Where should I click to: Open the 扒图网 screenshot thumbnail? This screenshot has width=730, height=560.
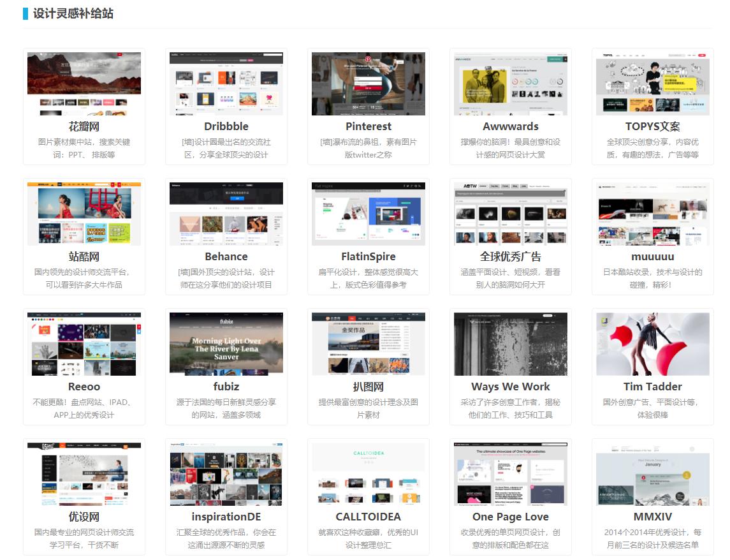click(x=369, y=344)
